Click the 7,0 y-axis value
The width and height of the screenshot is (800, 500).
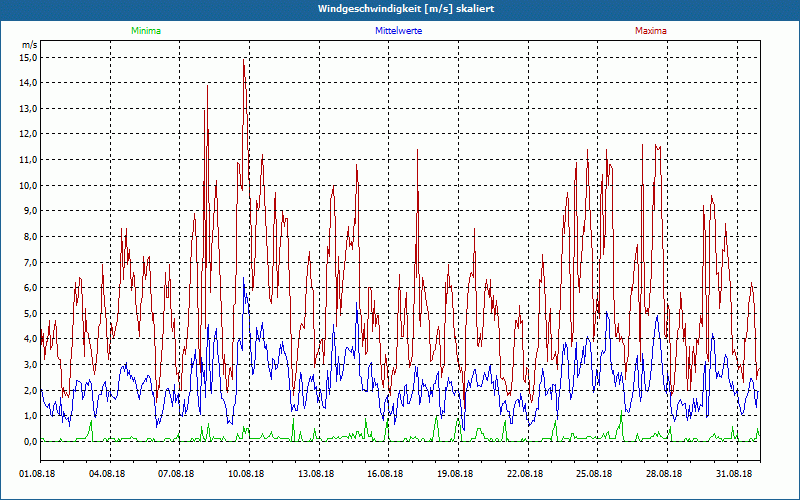coord(30,262)
